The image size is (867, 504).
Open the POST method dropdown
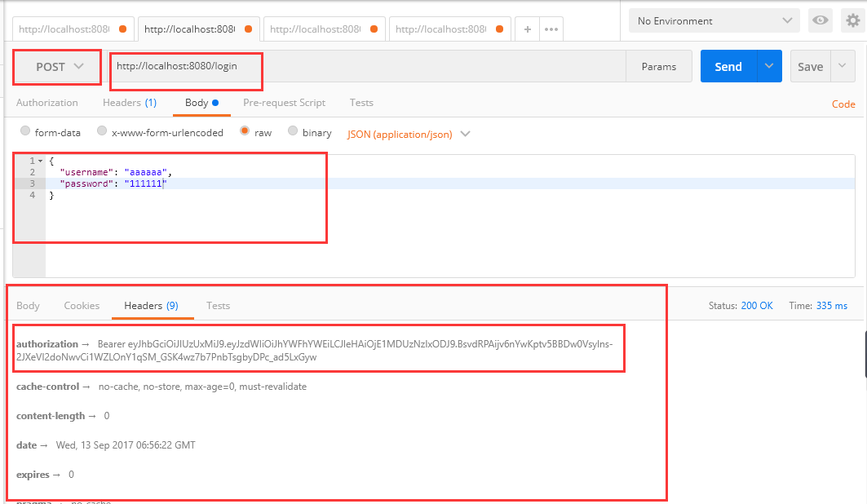coord(58,67)
